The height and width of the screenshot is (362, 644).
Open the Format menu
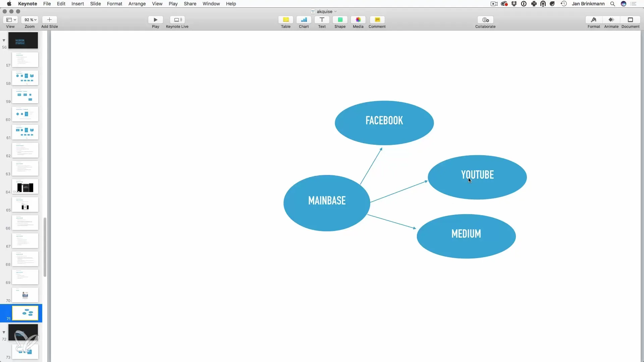click(115, 4)
